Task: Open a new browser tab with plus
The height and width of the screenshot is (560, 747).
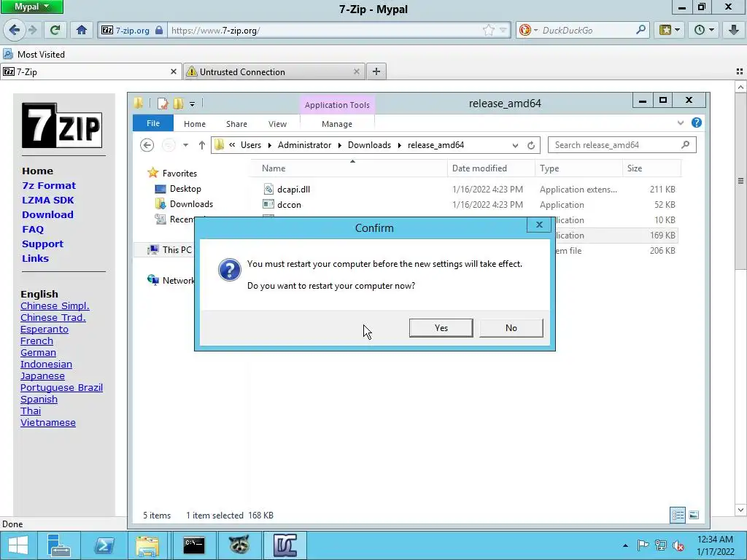Action: click(376, 71)
